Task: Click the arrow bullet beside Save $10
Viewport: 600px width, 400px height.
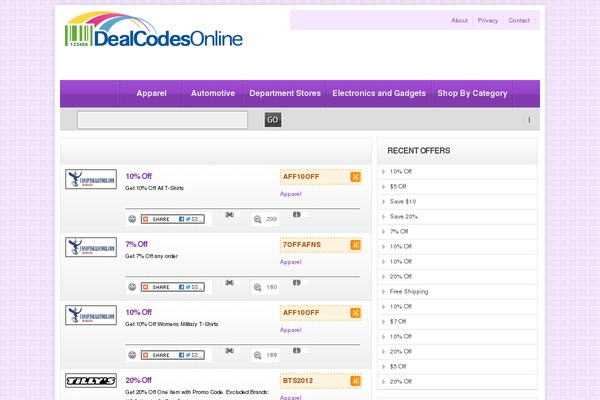Action: 383,202
